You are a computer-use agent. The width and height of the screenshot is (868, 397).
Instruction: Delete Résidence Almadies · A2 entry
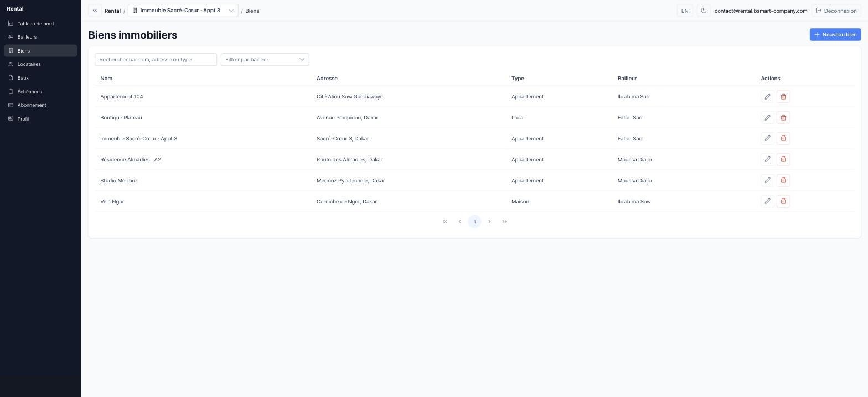(x=783, y=160)
